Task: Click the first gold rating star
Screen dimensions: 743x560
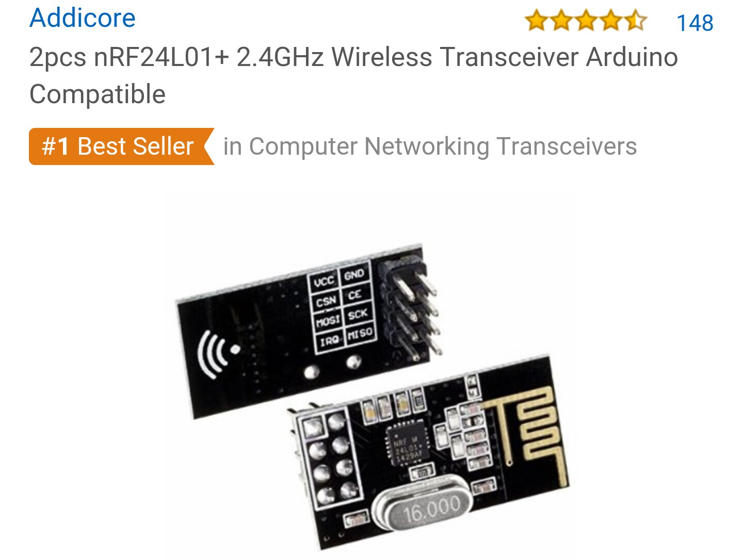Action: coord(537,21)
